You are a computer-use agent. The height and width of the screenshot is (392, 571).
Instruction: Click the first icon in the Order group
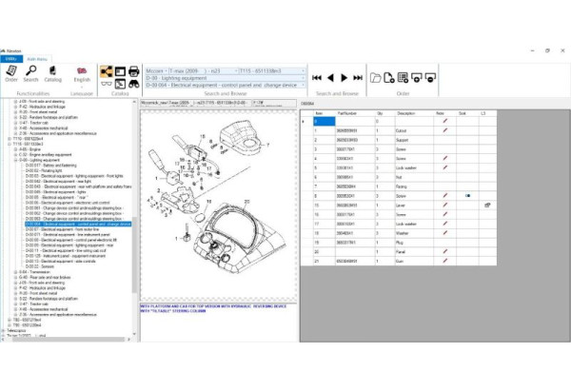pos(376,76)
